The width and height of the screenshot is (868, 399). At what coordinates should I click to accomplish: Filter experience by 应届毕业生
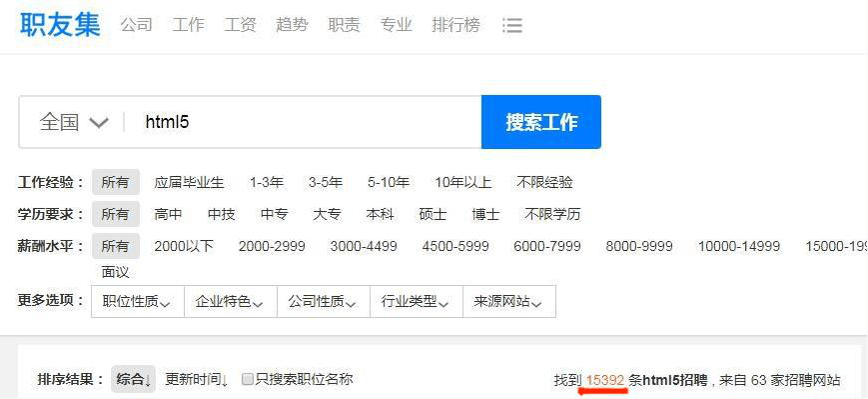coord(190,182)
